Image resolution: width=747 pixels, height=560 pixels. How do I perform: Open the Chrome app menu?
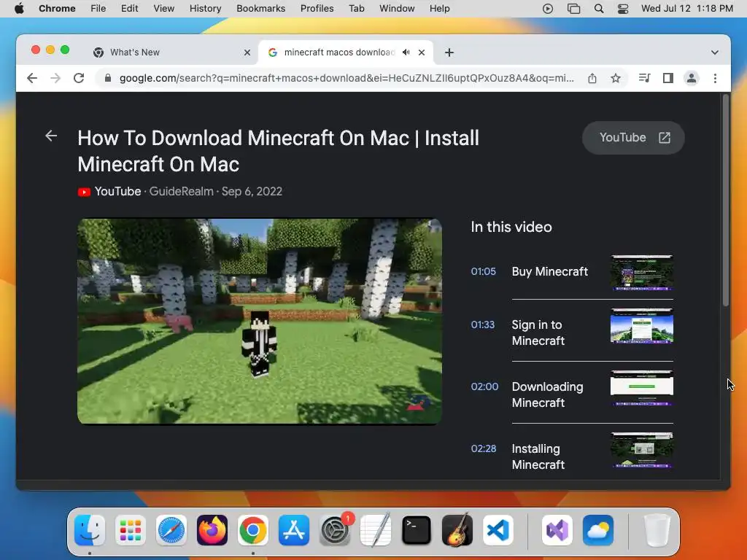coord(57,9)
